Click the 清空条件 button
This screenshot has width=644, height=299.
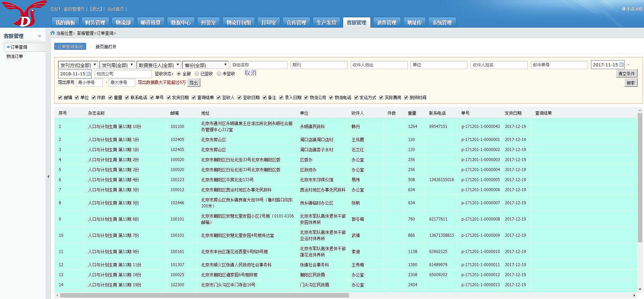[626, 74]
